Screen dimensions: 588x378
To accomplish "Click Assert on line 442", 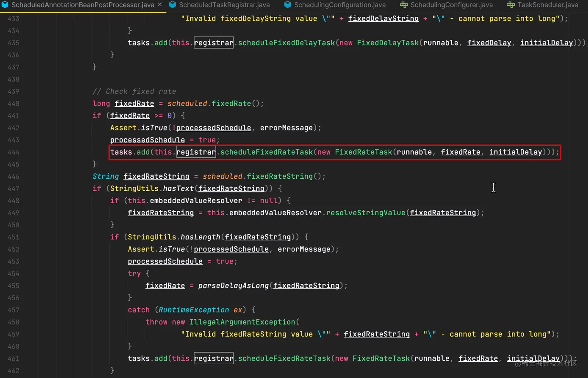I will [123, 128].
